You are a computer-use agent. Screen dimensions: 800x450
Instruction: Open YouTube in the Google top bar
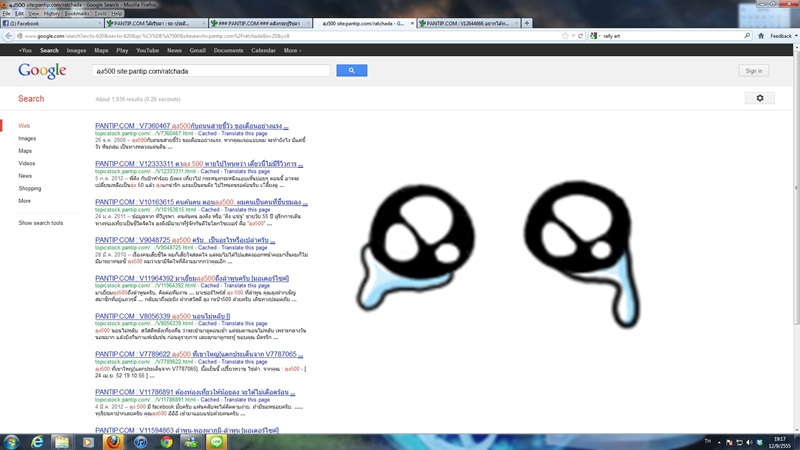pyautogui.click(x=147, y=51)
